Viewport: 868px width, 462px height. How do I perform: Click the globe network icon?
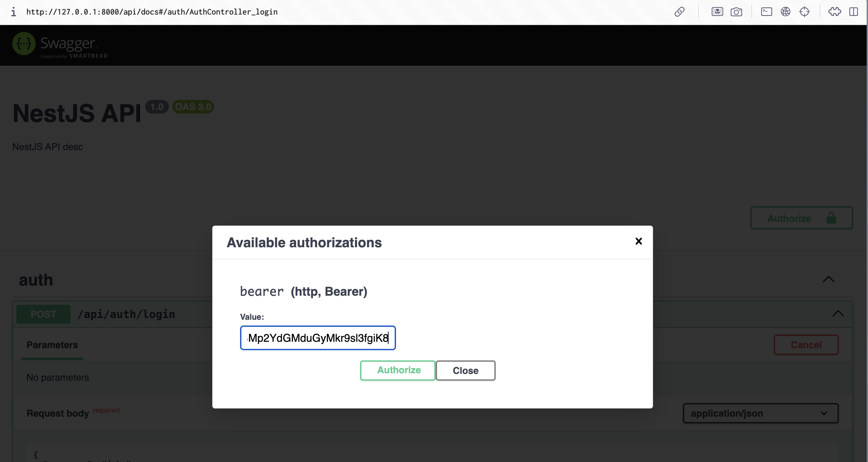tap(786, 12)
